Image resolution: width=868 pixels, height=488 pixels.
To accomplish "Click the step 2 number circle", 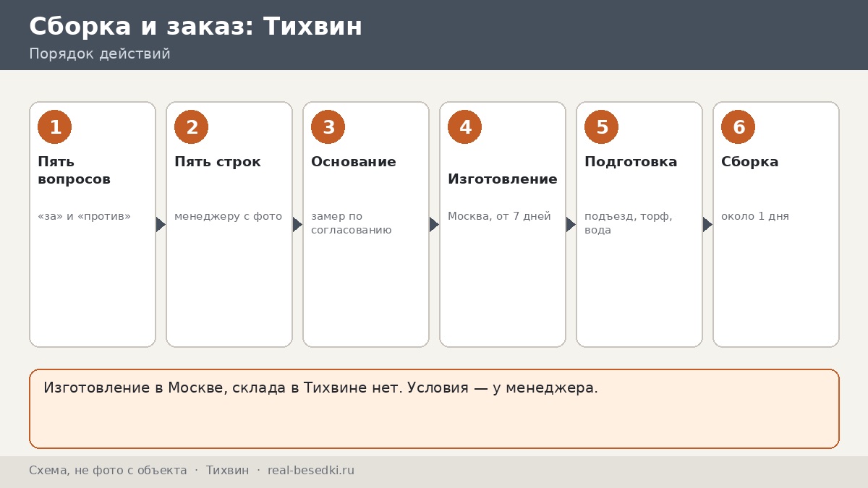I will coord(191,127).
